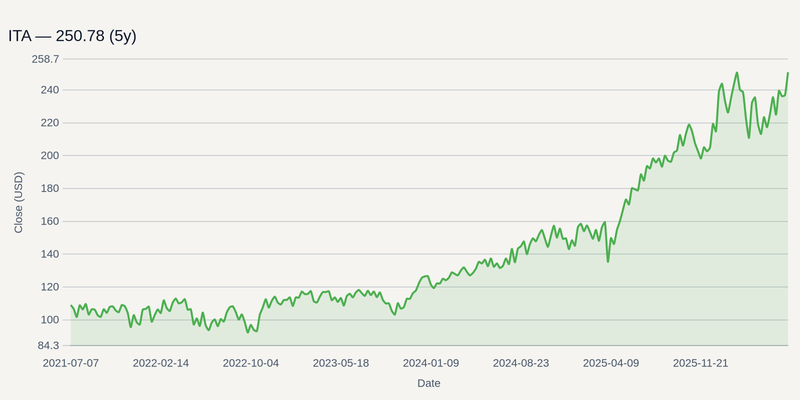This screenshot has width=800, height=400.
Task: Select date label '2024-01-09'
Action: (x=431, y=363)
